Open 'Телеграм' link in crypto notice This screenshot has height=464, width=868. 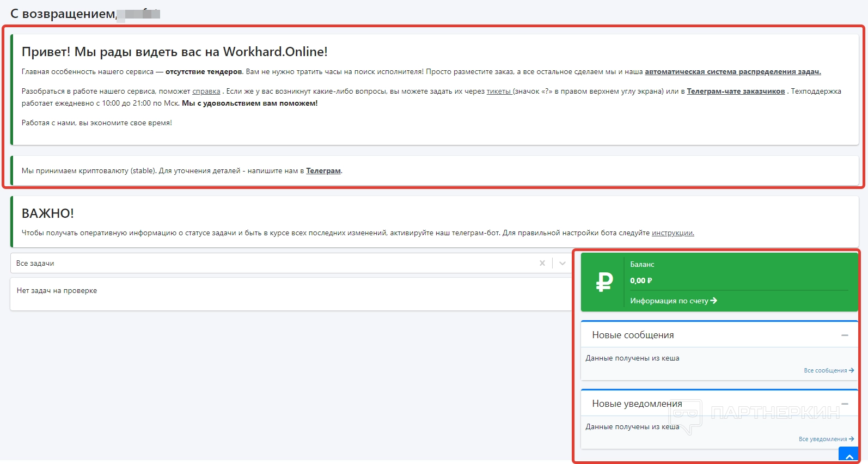coord(323,170)
